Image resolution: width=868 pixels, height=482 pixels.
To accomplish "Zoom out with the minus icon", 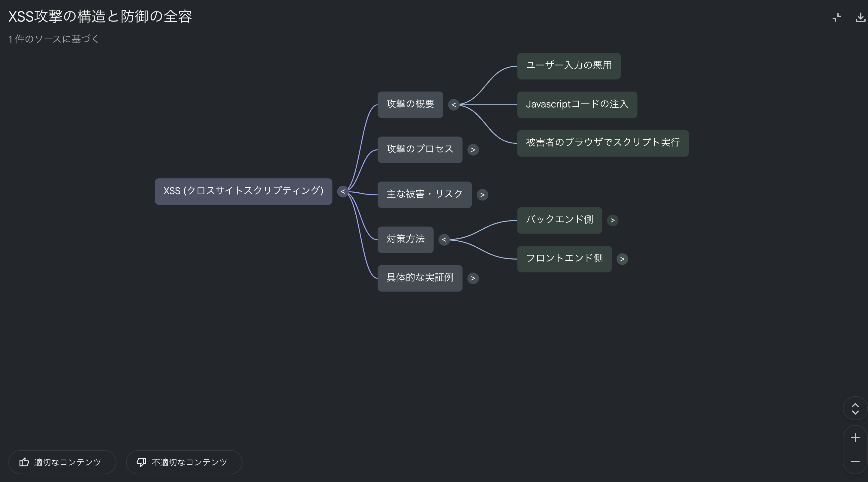I will [x=855, y=462].
